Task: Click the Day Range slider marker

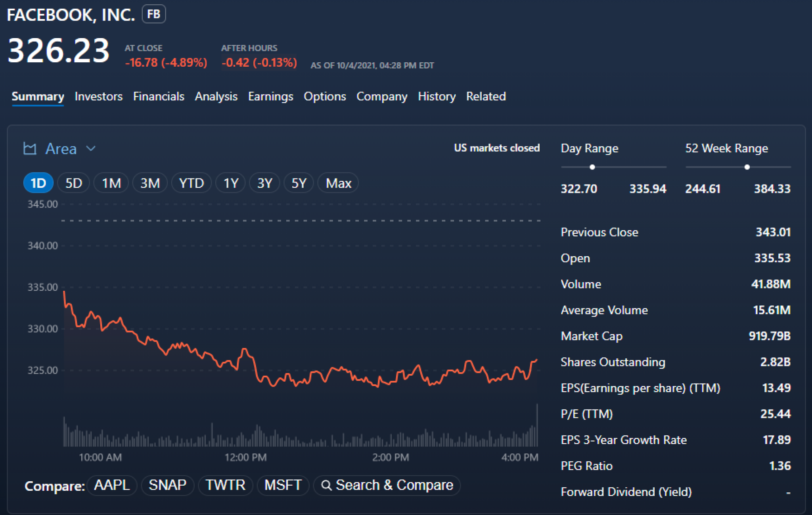Action: [592, 167]
